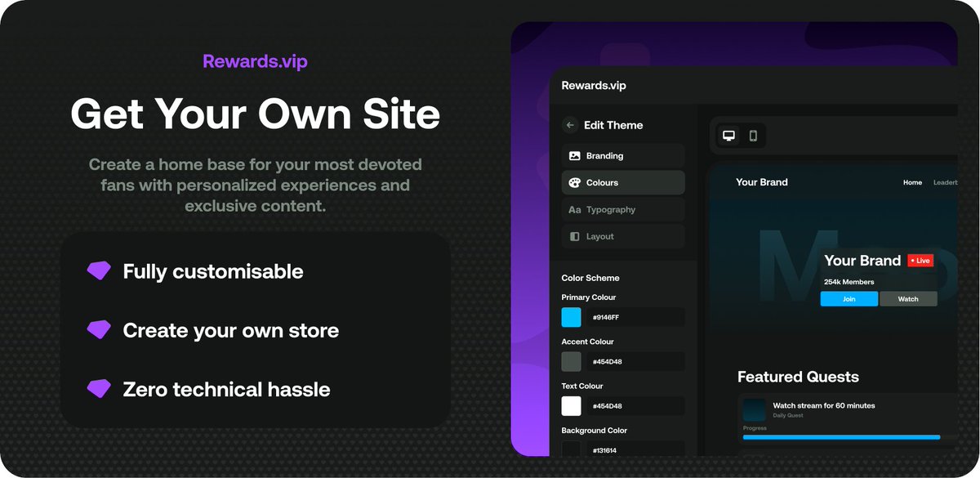980x478 pixels.
Task: Click the Background Color dark swatch
Action: point(572,448)
